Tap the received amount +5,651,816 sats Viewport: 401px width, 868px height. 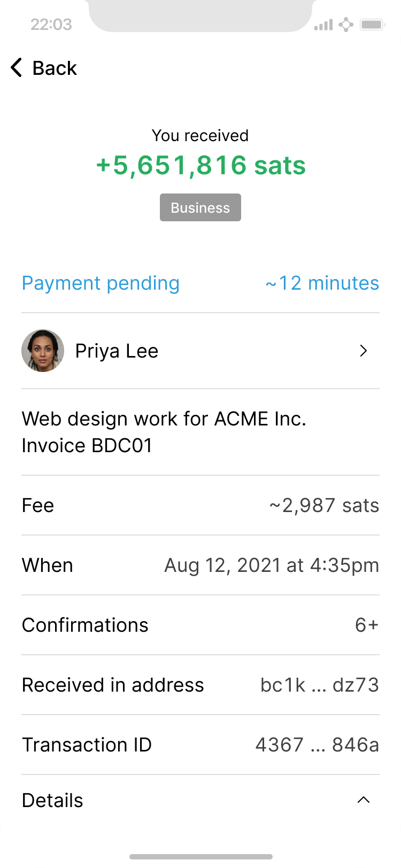pos(200,165)
